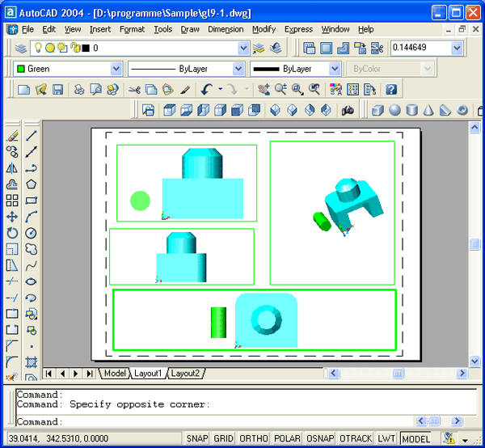The width and height of the screenshot is (485, 448).
Task: Click the MODEL button in status bar
Action: point(416,438)
